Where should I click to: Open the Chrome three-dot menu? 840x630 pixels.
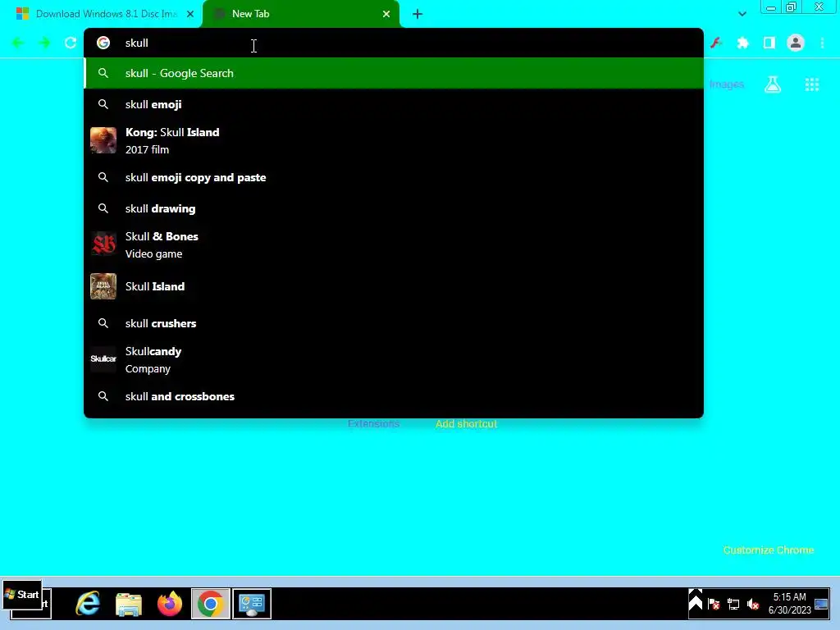[x=822, y=43]
